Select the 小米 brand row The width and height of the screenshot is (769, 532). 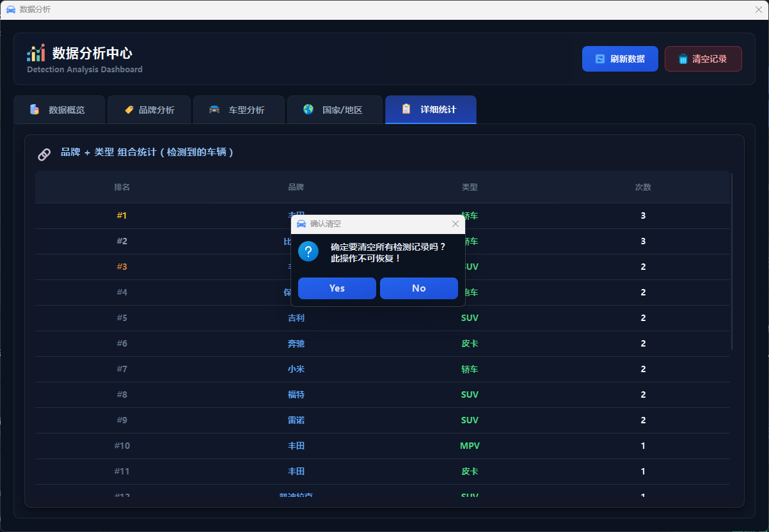click(296, 369)
